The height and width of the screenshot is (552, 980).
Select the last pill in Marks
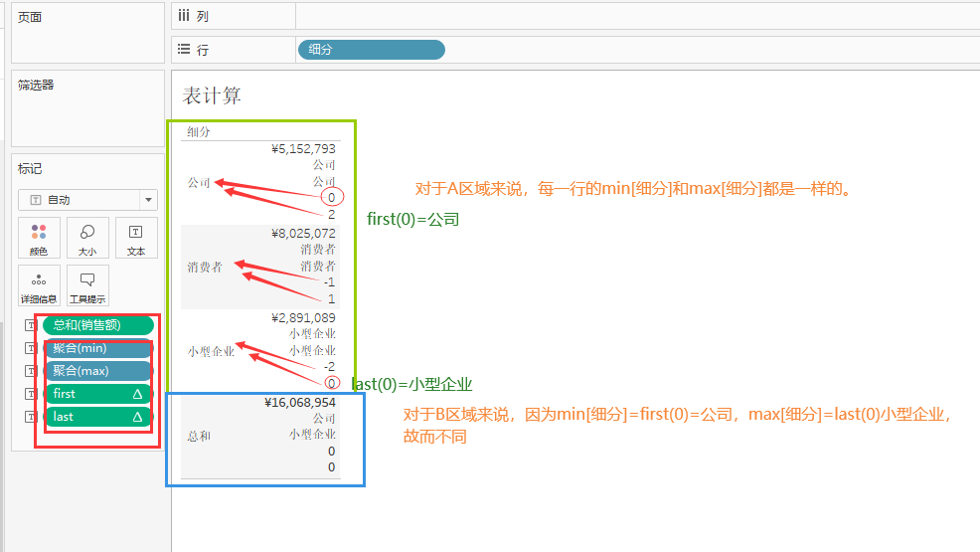[x=98, y=417]
